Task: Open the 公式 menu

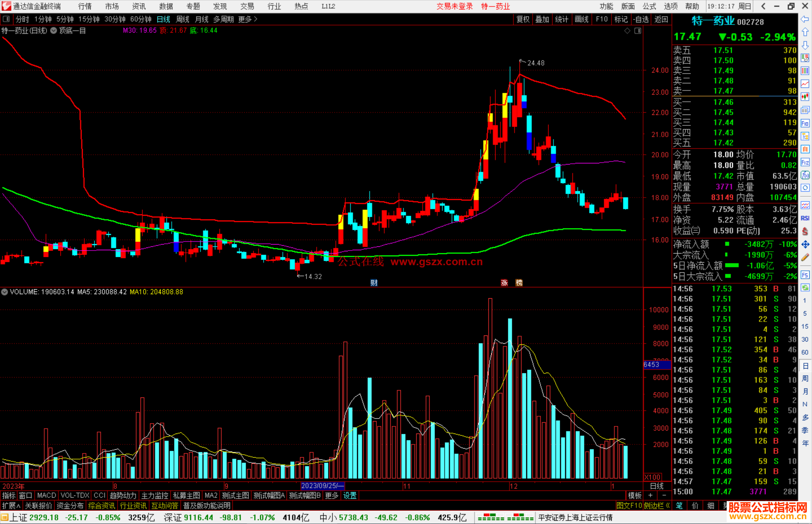Action: click(649, 6)
